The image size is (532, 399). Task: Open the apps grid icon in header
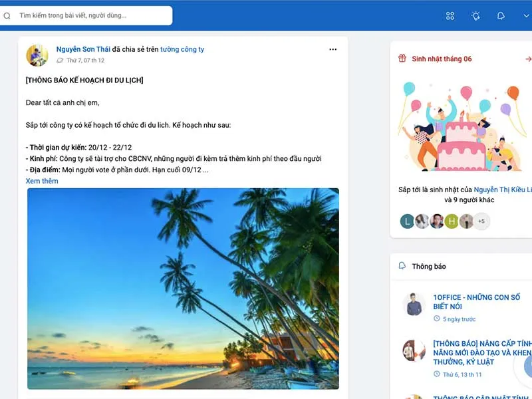coord(450,16)
